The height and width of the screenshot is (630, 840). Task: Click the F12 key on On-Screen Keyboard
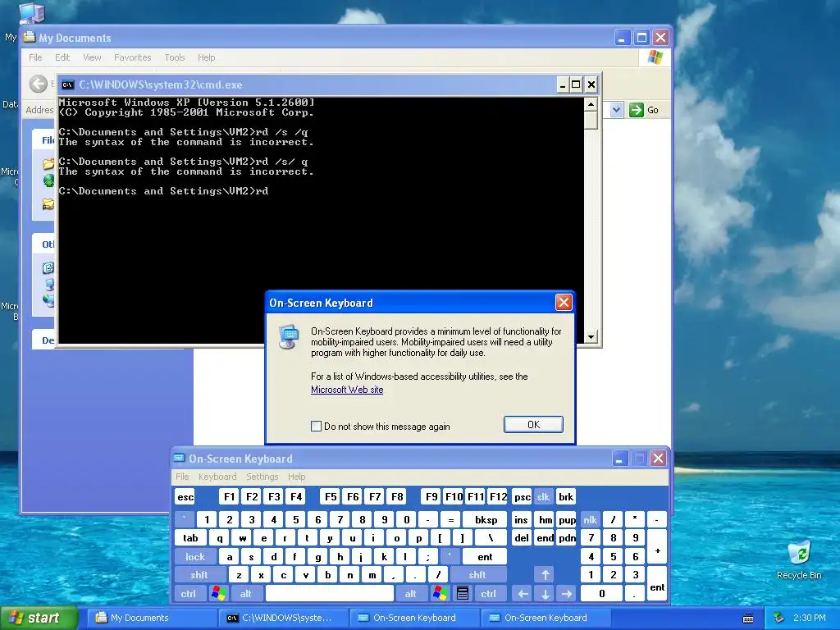point(498,496)
